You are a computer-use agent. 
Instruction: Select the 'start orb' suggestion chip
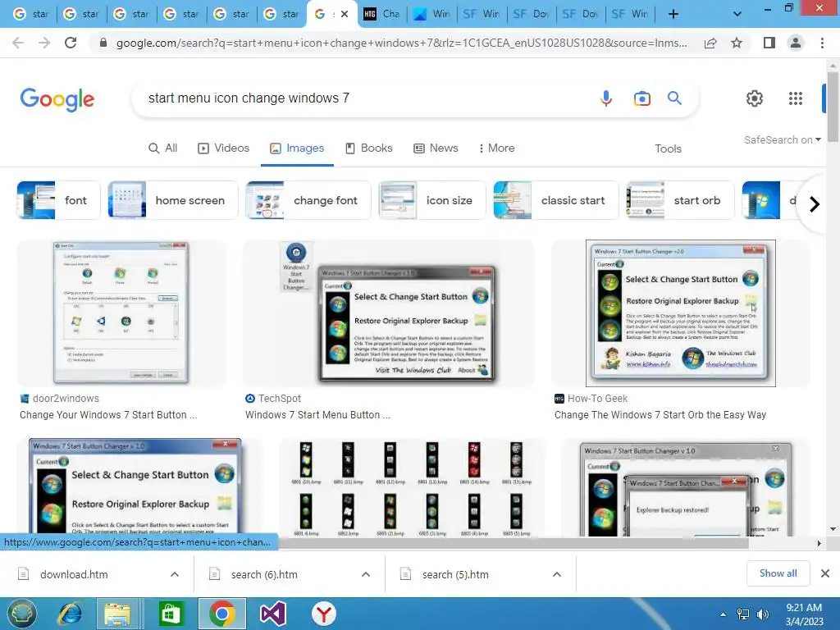click(x=680, y=200)
